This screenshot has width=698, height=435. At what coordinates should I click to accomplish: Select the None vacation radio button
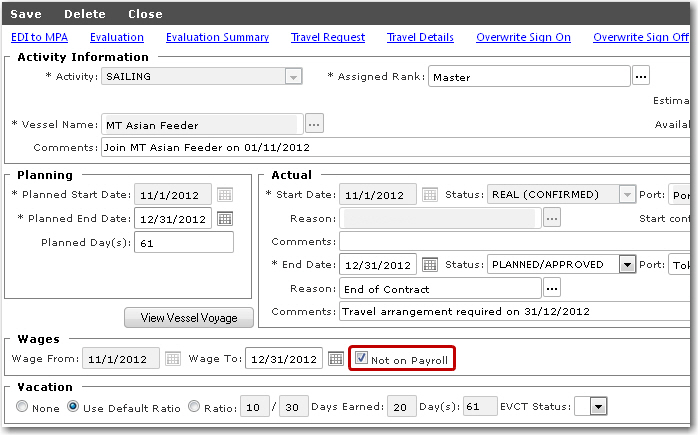(x=22, y=407)
